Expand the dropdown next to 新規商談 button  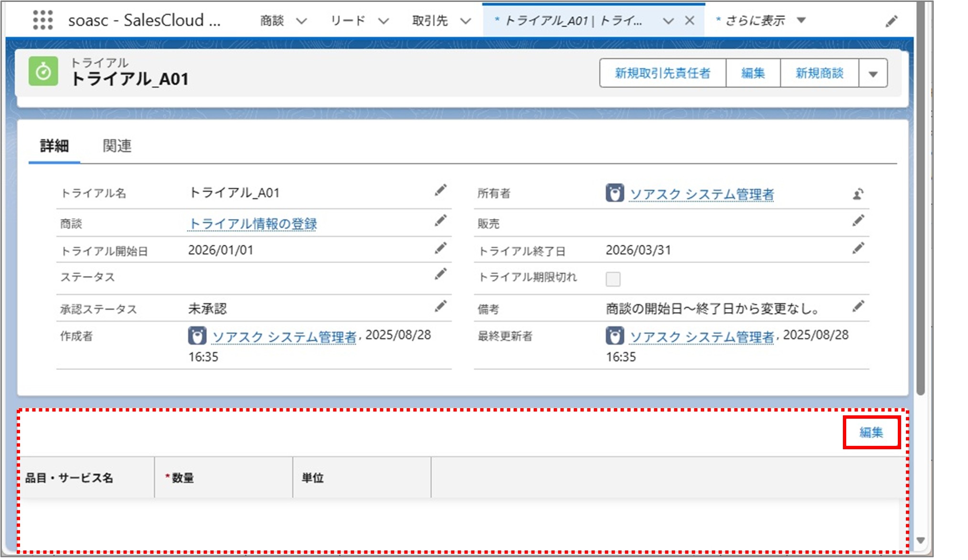[x=873, y=73]
